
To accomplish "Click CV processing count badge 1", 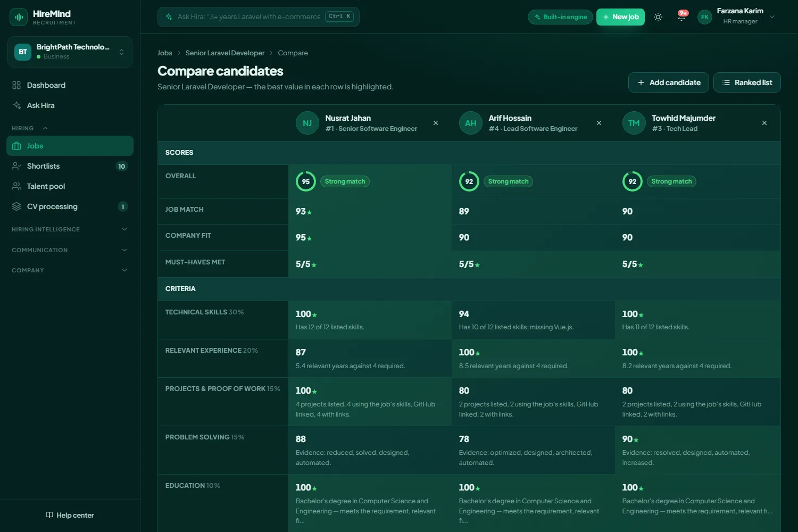I will tap(123, 206).
